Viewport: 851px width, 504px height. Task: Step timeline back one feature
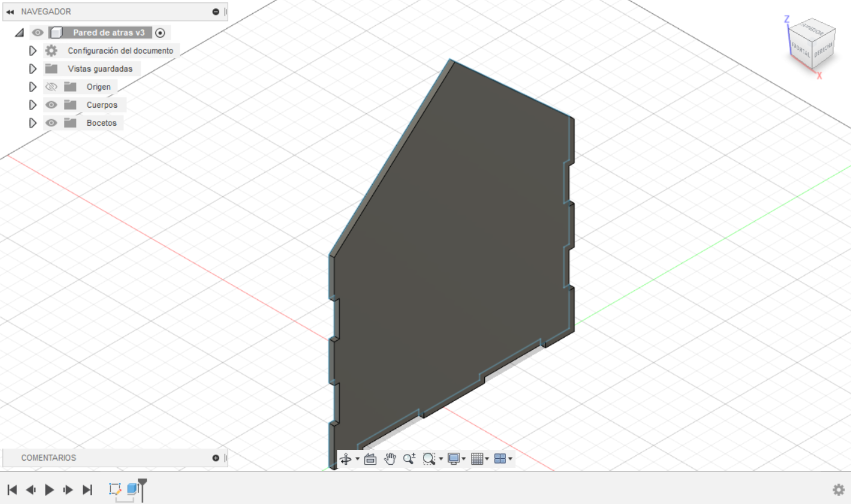[x=31, y=490]
